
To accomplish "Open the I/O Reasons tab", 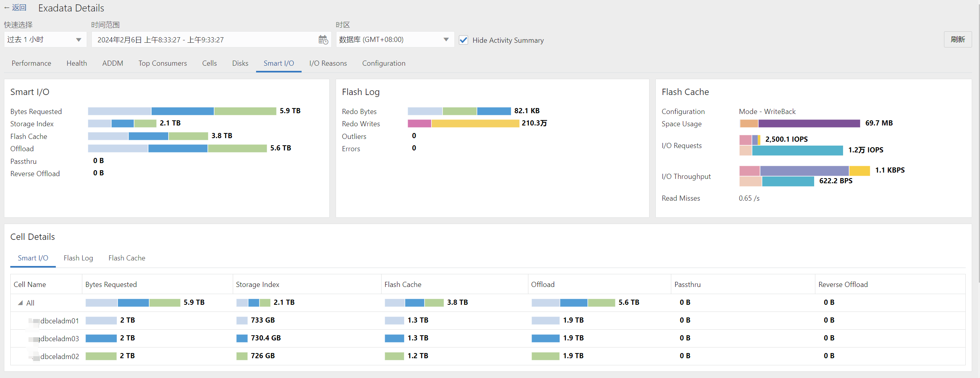I will coord(328,63).
